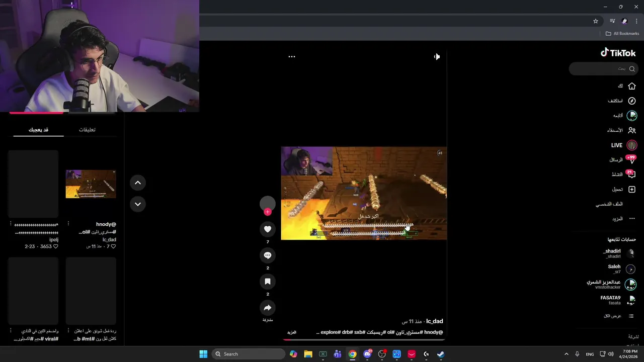Open options dots of hnody video card
Screen dimensions: 644x362
coord(68,224)
